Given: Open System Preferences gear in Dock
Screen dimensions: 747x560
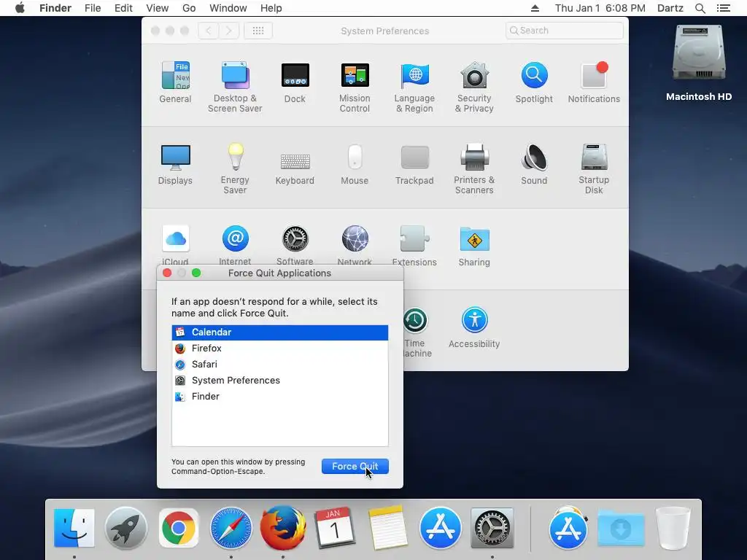Looking at the screenshot, I should (492, 528).
